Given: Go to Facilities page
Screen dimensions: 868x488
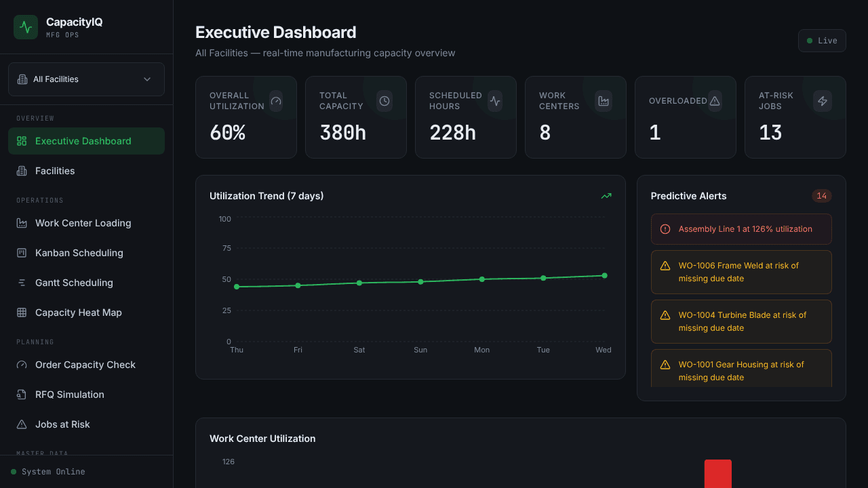Looking at the screenshot, I should point(86,171).
